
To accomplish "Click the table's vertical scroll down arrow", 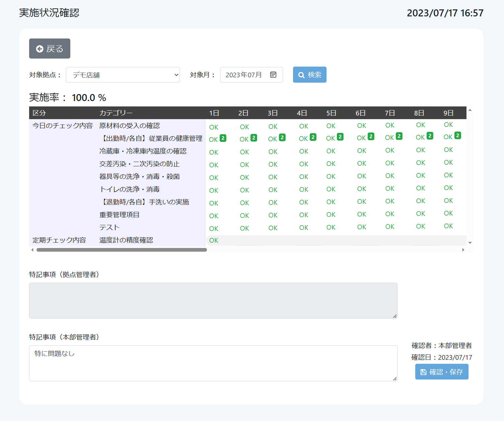I will (x=470, y=243).
